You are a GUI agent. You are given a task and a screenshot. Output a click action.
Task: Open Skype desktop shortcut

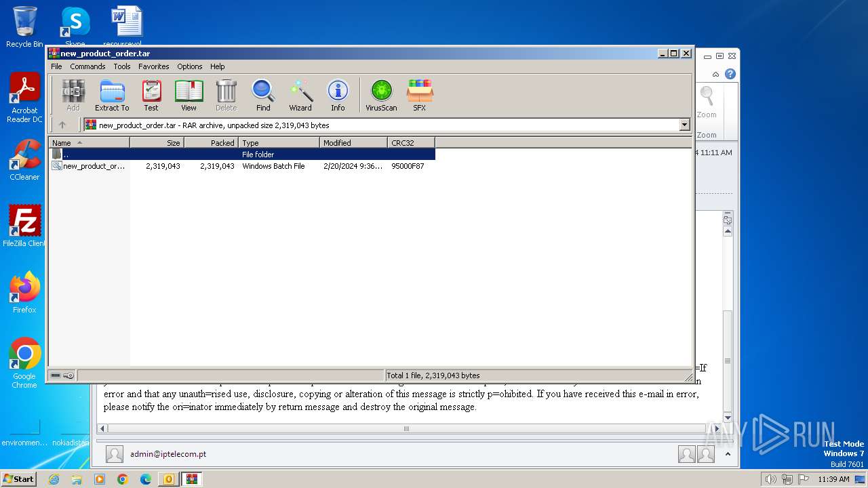coord(75,27)
